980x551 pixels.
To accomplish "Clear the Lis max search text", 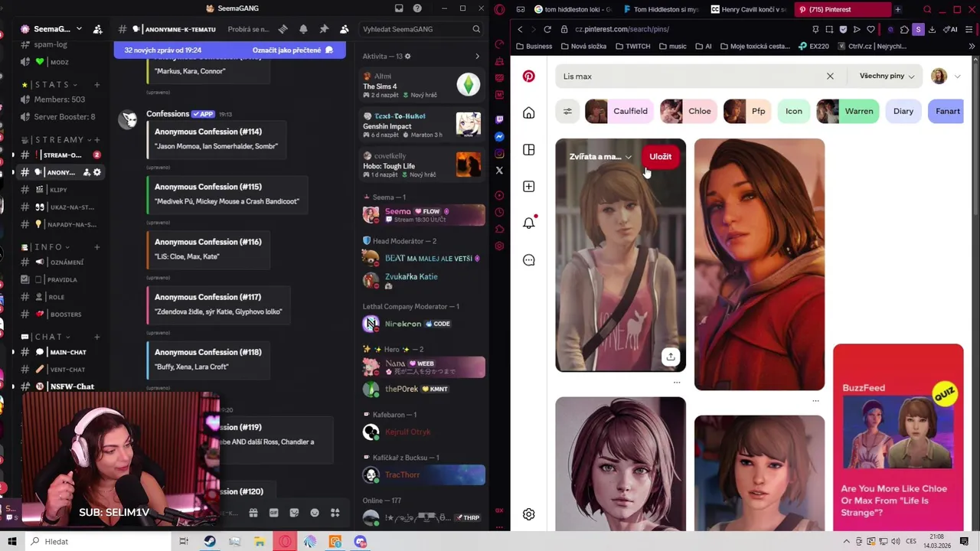I will [830, 76].
